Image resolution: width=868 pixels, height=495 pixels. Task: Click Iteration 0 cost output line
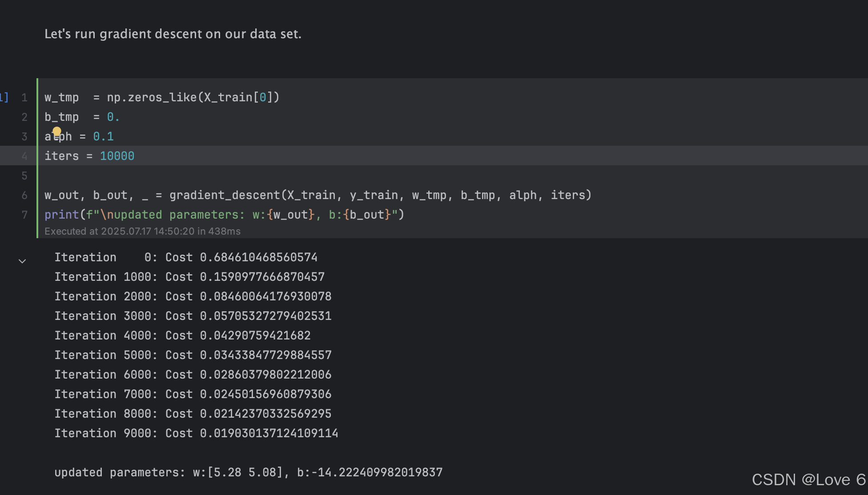pyautogui.click(x=186, y=257)
